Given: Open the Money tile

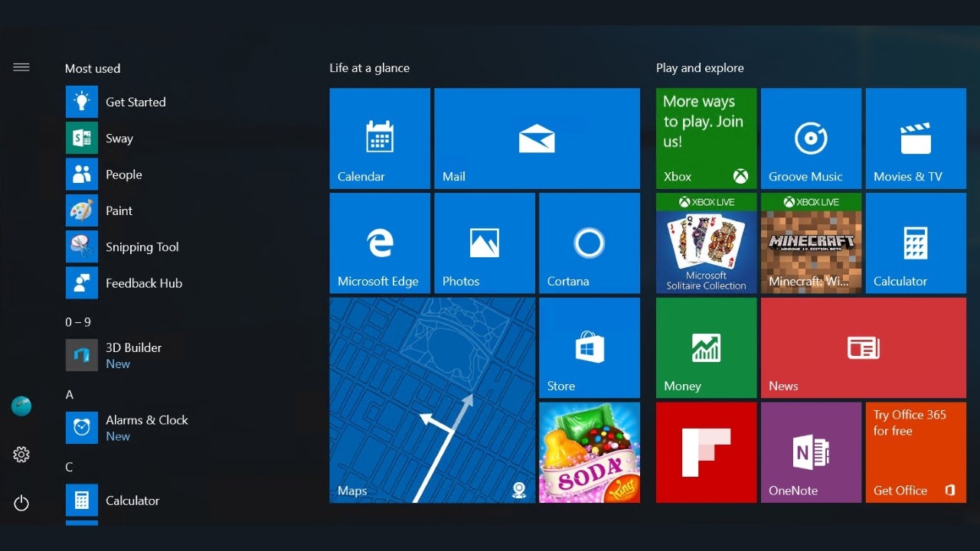Looking at the screenshot, I should 705,347.
